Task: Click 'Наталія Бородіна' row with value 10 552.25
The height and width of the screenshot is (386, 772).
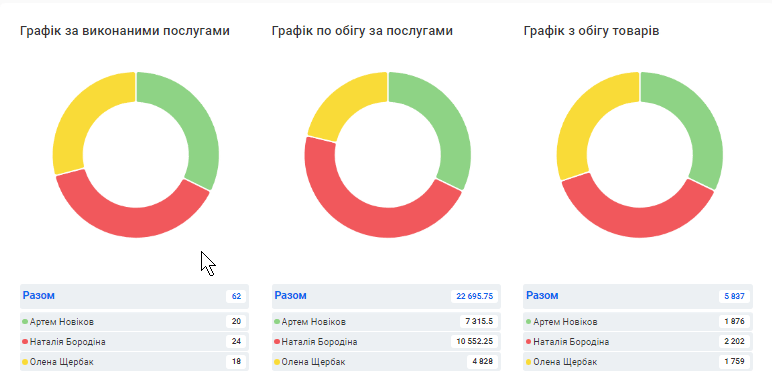Action: tap(386, 342)
